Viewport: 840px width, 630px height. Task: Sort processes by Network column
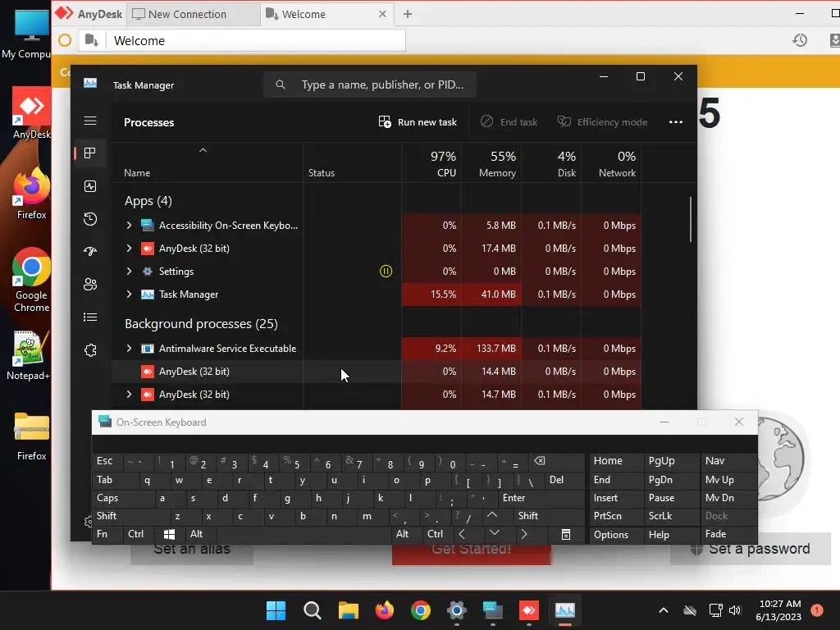(x=612, y=163)
